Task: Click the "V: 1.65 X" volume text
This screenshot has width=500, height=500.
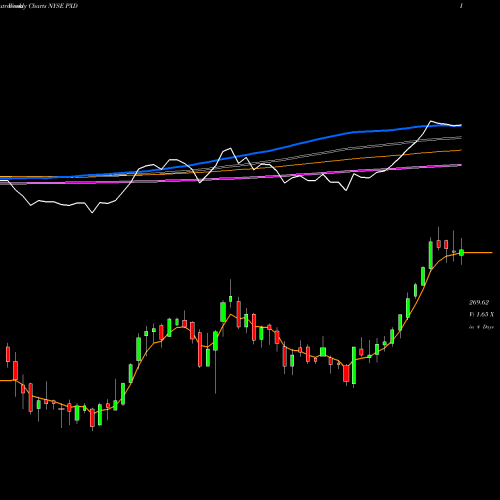Action: (x=481, y=314)
